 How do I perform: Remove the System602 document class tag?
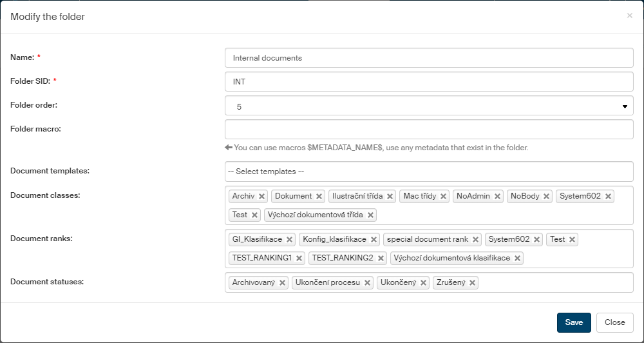(608, 197)
